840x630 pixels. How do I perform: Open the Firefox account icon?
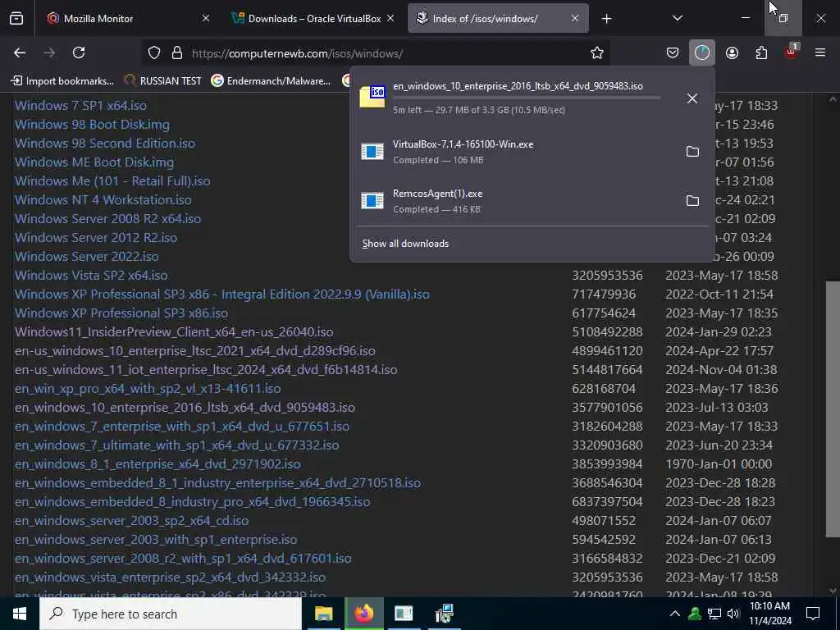(732, 52)
